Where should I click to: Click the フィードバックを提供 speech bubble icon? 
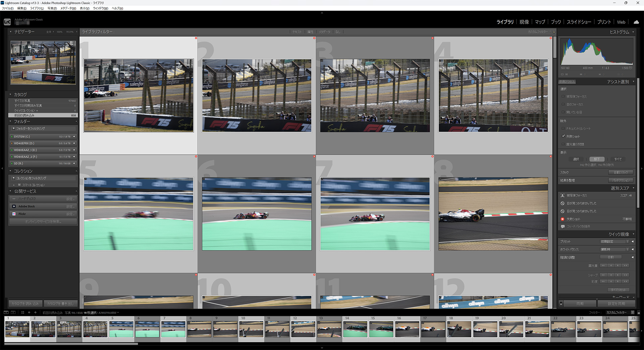562,227
